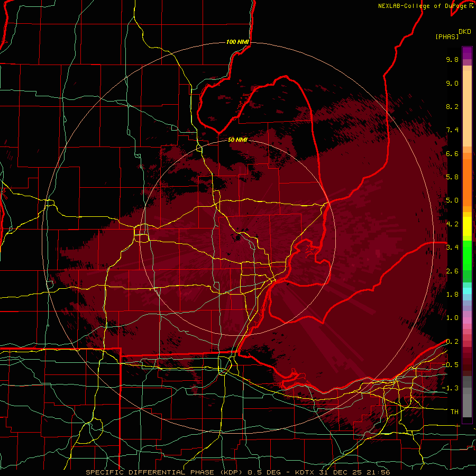Viewport: 476px width, 476px height.
Task: Click the "NEXLAB-College of DuPage" credit text
Action: (422, 6)
